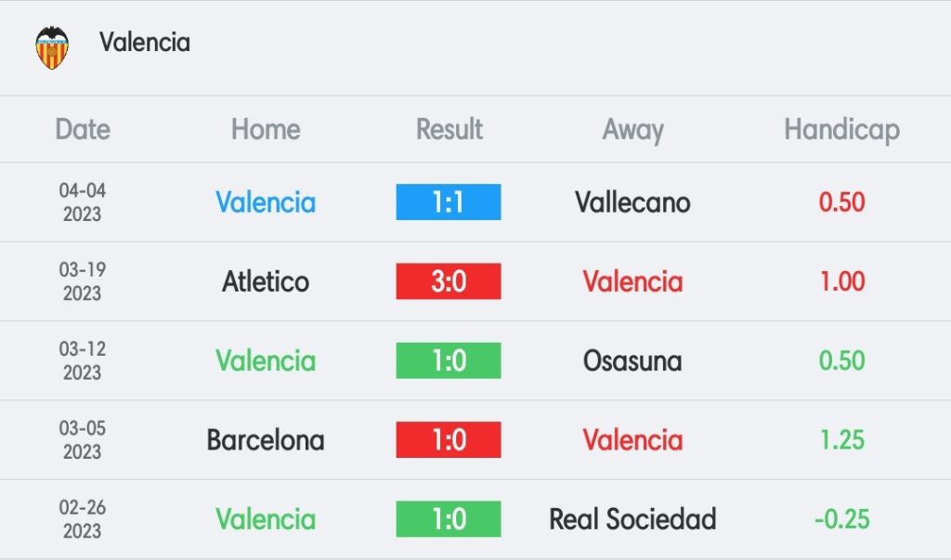Click the green 1:0 result against Osasuna
Screen dimensions: 951x560
[449, 360]
